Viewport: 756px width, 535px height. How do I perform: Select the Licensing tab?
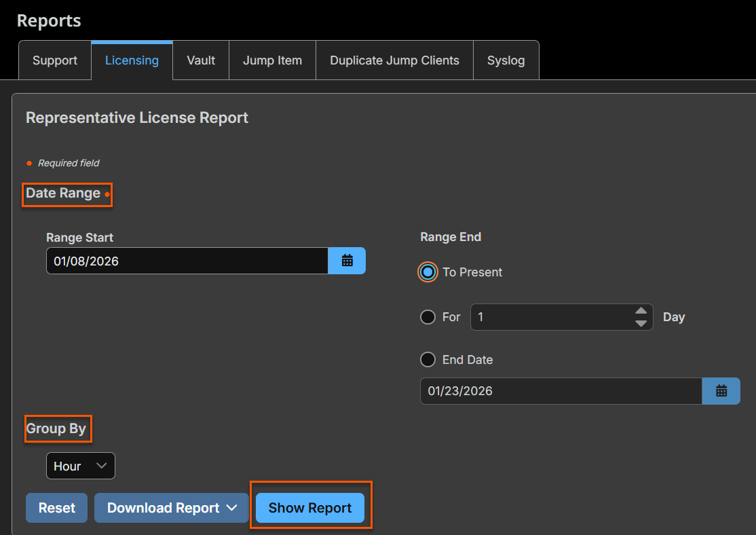(x=132, y=60)
